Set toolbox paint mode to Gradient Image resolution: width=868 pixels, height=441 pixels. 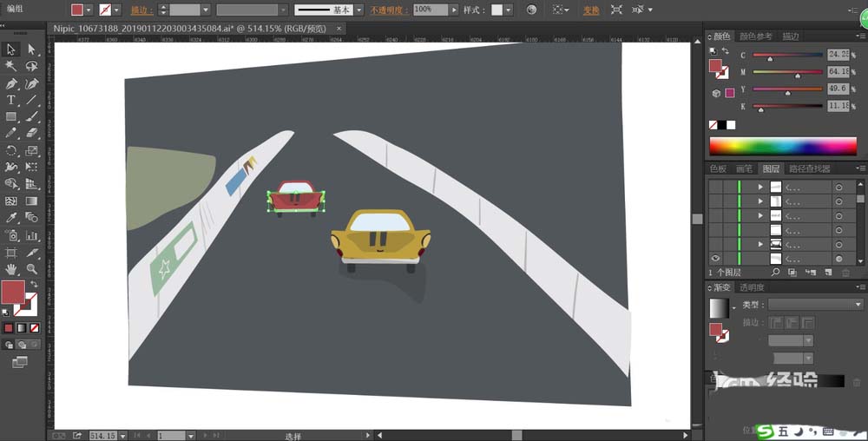click(22, 327)
